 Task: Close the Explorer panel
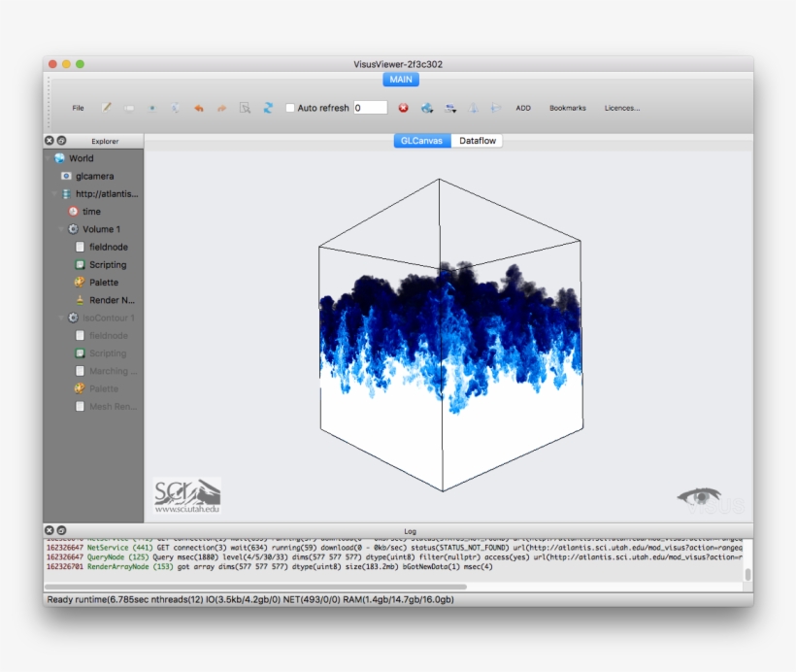(x=50, y=141)
